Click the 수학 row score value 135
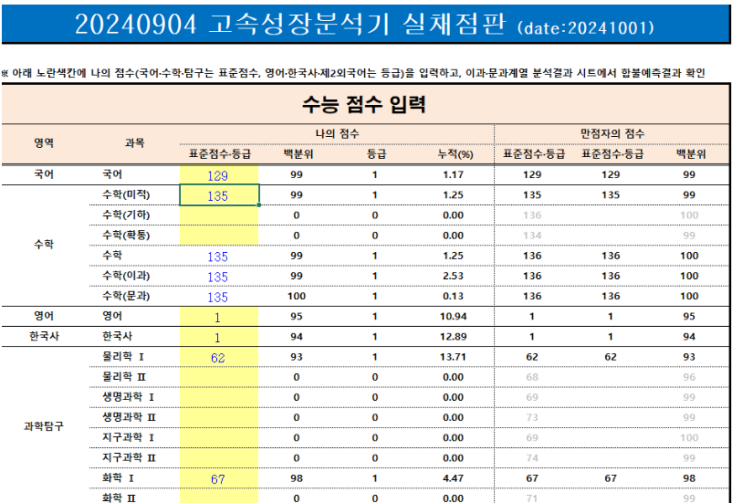This screenshot has width=743, height=503. [218, 256]
